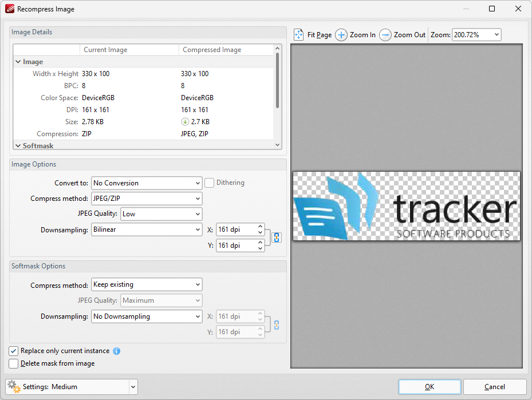Image resolution: width=532 pixels, height=400 pixels.
Task: Open Softmask Compress method Keep existing dropdown
Action: (147, 284)
